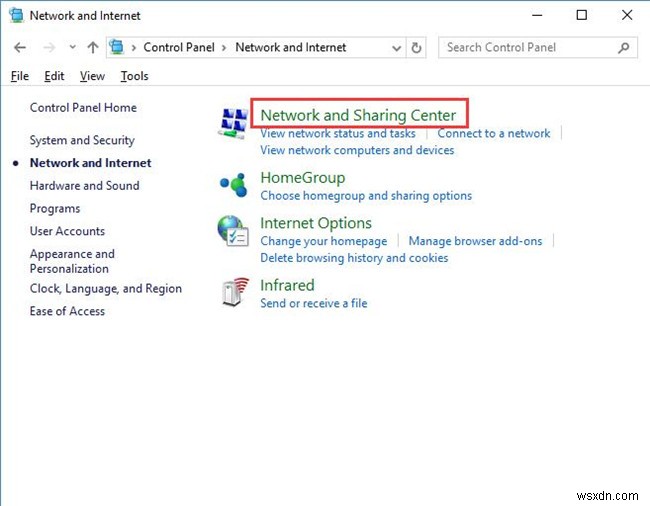Click the Control Panel breadcrumb
This screenshot has height=506, width=650.
point(179,47)
